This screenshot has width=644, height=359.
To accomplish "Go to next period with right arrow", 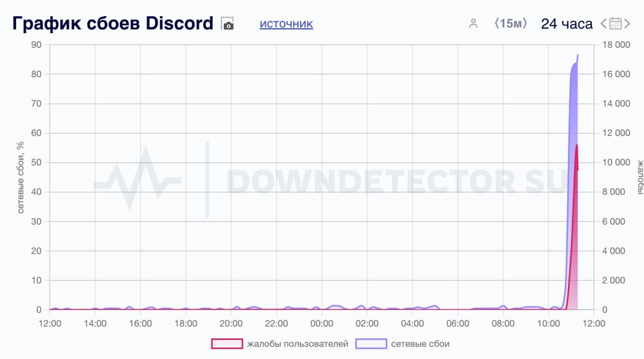I will tap(627, 23).
